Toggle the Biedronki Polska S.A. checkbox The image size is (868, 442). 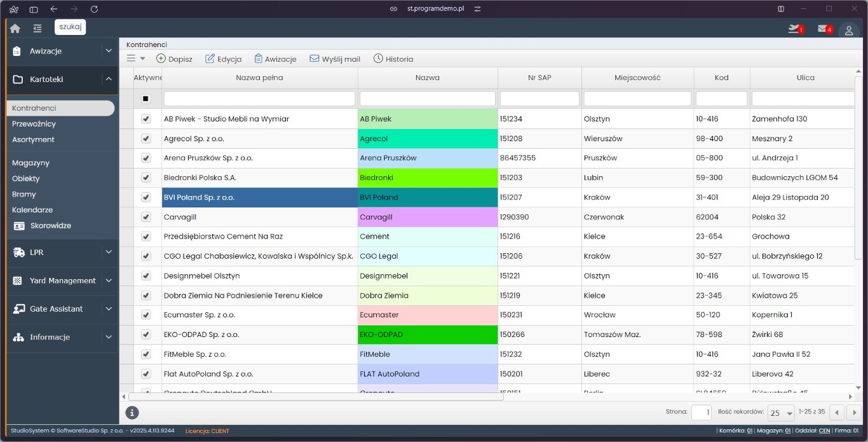point(146,177)
